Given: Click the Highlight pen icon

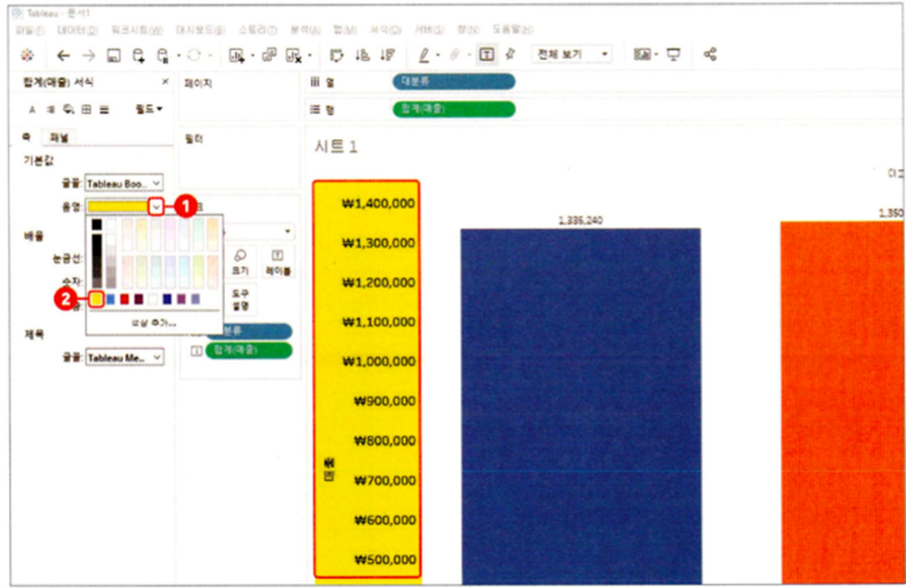Looking at the screenshot, I should click(x=424, y=55).
